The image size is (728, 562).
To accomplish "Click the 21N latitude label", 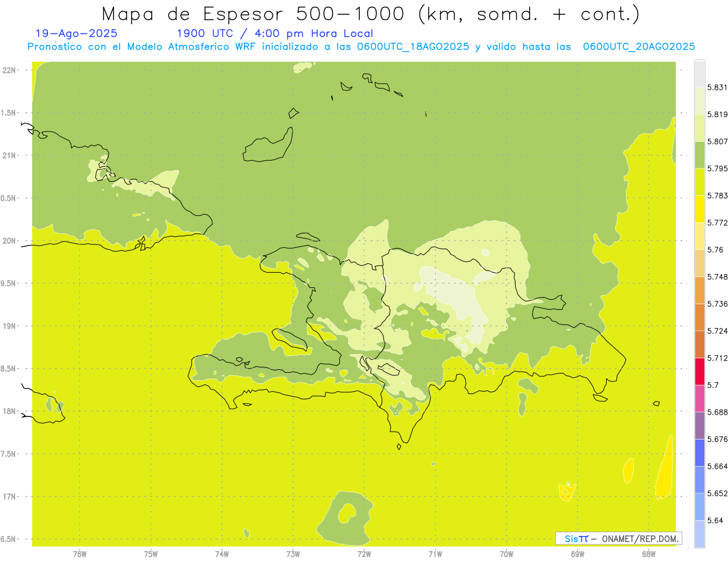I will tap(10, 156).
